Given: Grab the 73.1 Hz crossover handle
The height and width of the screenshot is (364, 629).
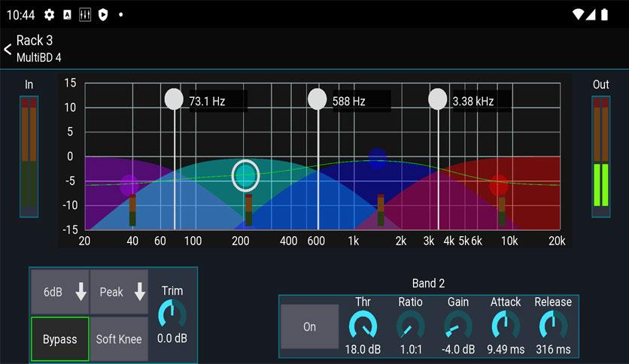Looking at the screenshot, I should coord(174,99).
